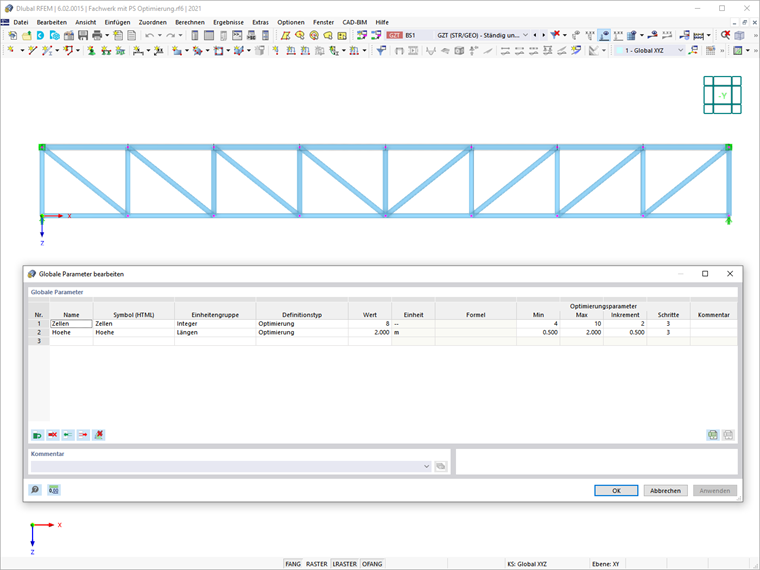Screen dimensions: 760x570
Task: Open the Ansicht menu
Action: click(86, 22)
